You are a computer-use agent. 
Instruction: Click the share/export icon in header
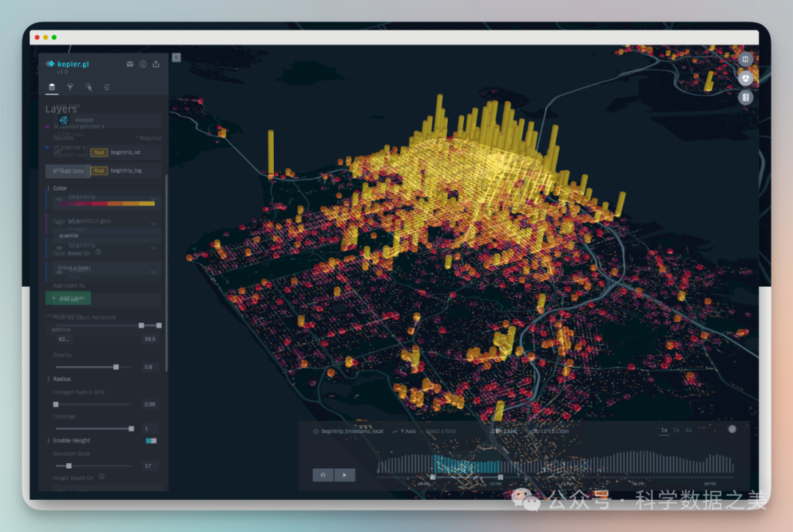(x=156, y=65)
